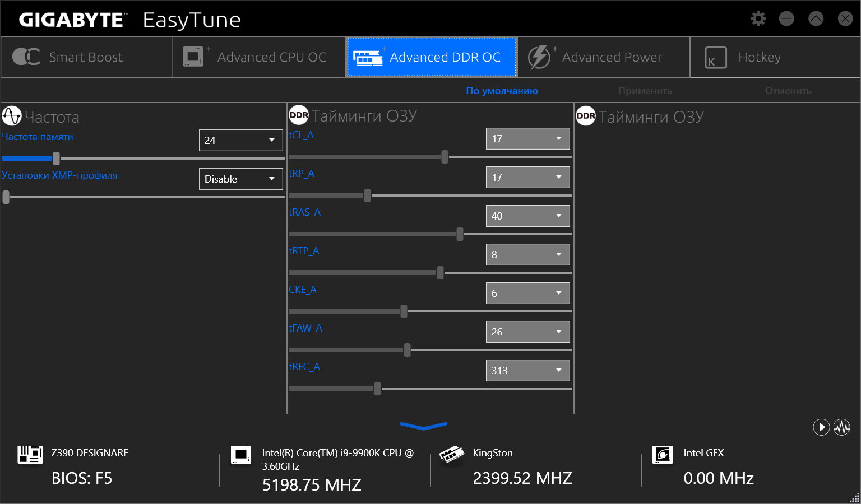Click the tRFC_A label
Viewport: 861px width, 504px height.
[304, 367]
